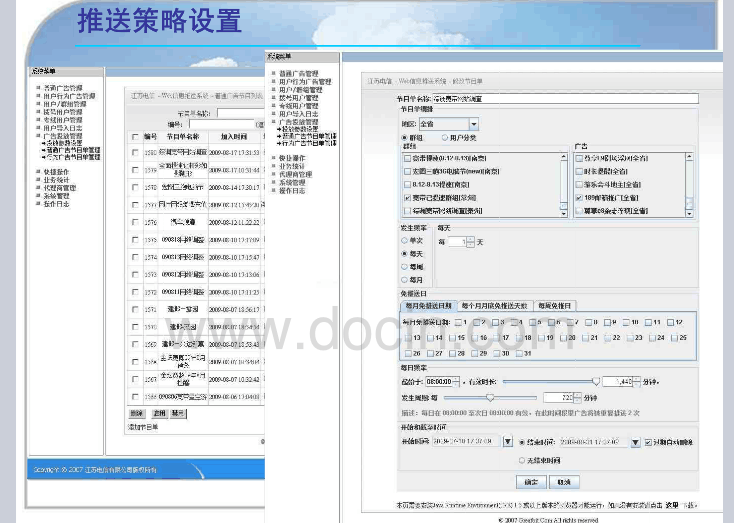Click the stepper on the 720 分钟 field
734x523 pixels.
[x=577, y=398]
